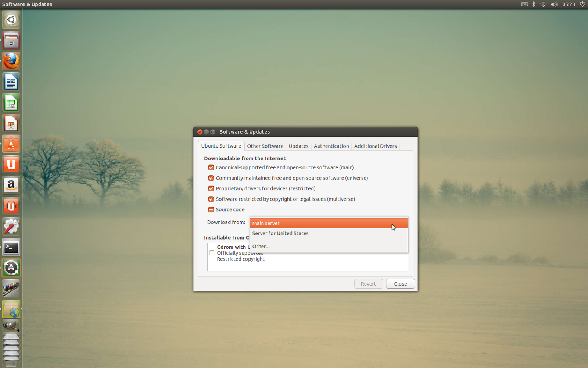The width and height of the screenshot is (588, 368).
Task: Open LibreOffice Writer from the launcher
Action: coord(11,82)
